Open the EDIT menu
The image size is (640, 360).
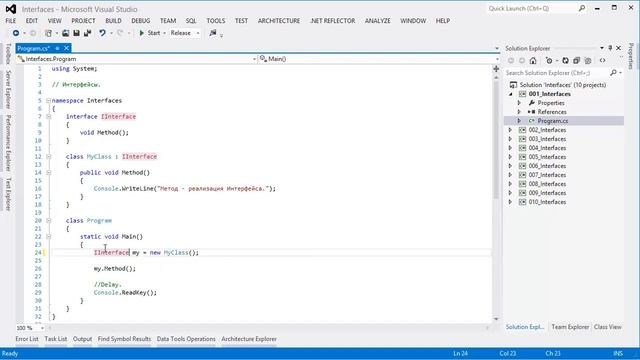31,21
